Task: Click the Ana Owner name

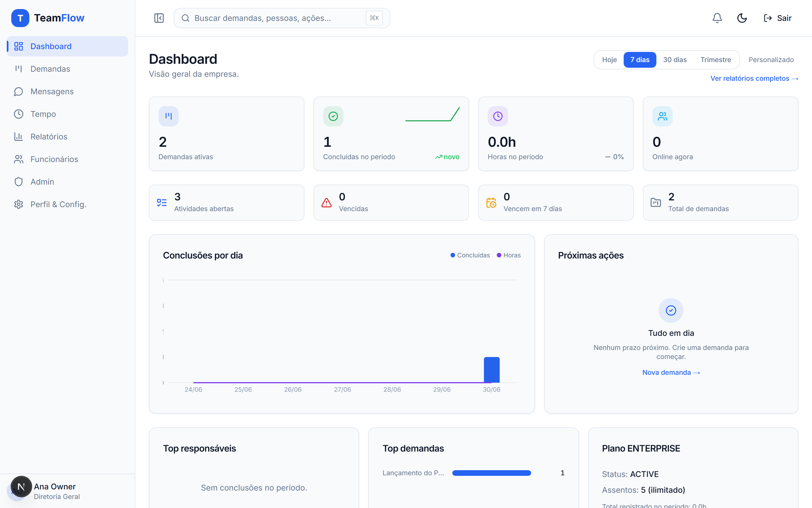Action: click(x=55, y=487)
